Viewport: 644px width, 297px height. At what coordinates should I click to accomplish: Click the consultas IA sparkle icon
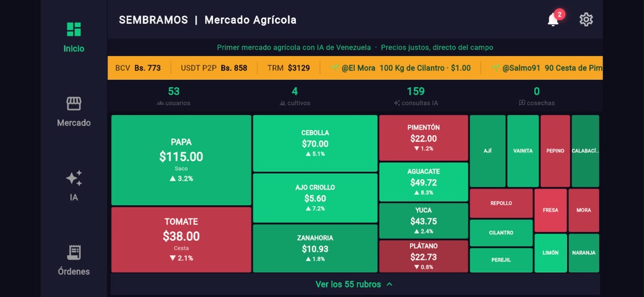click(397, 103)
